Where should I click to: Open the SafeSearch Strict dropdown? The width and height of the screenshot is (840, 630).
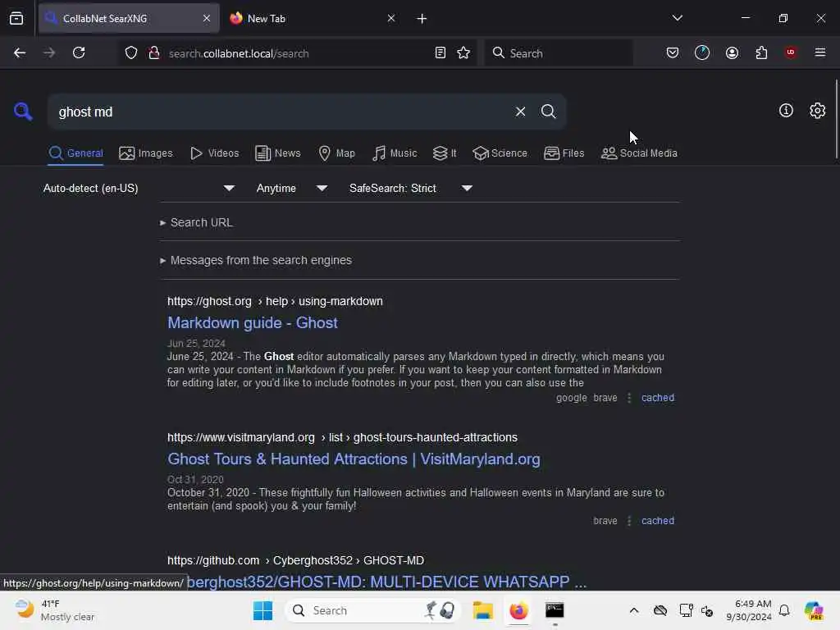point(410,188)
